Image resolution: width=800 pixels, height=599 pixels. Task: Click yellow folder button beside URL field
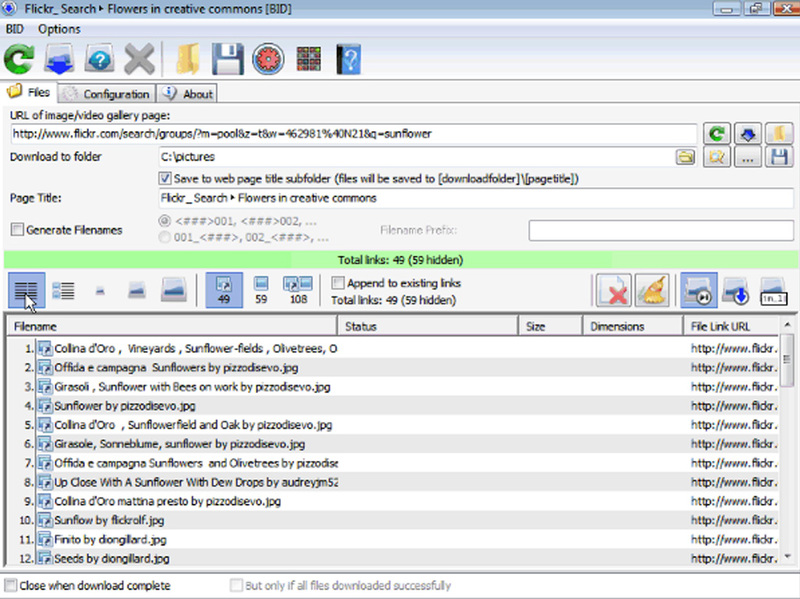coord(779,134)
